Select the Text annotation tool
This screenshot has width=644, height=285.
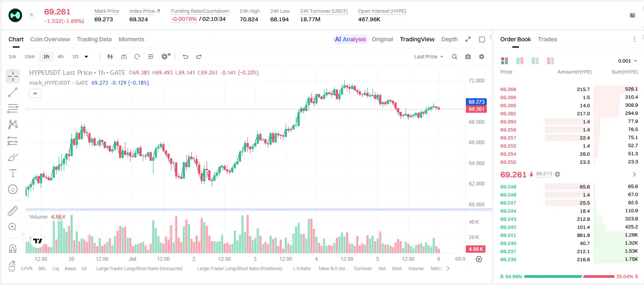(13, 173)
